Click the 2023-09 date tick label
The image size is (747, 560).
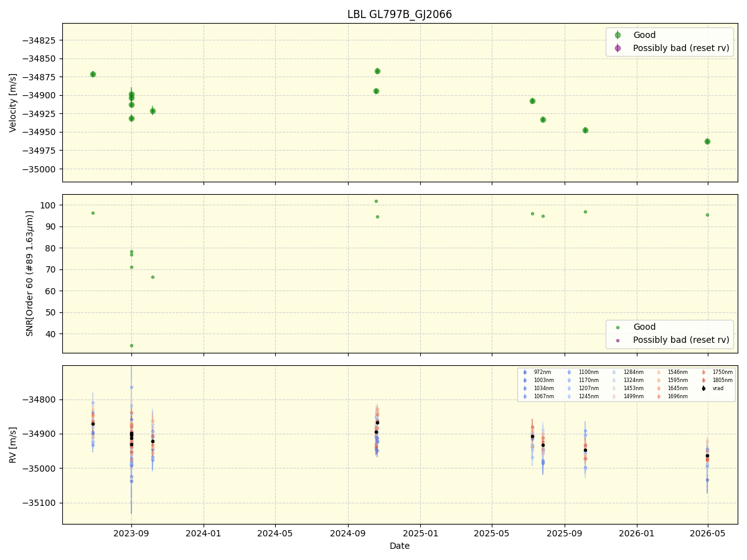[131, 533]
